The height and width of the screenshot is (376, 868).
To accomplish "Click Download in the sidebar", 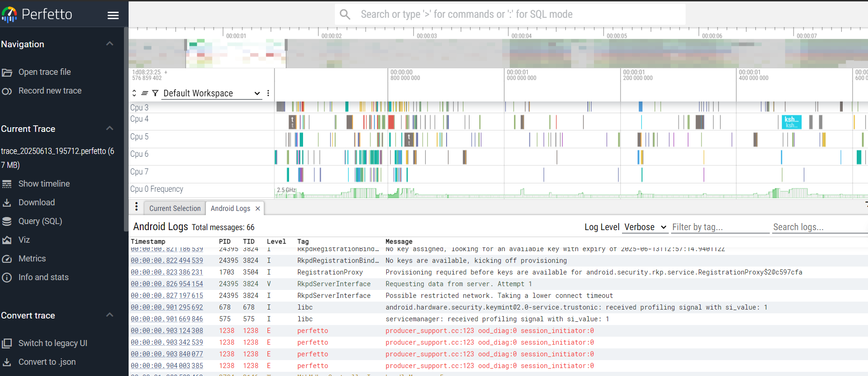I will [x=36, y=202].
